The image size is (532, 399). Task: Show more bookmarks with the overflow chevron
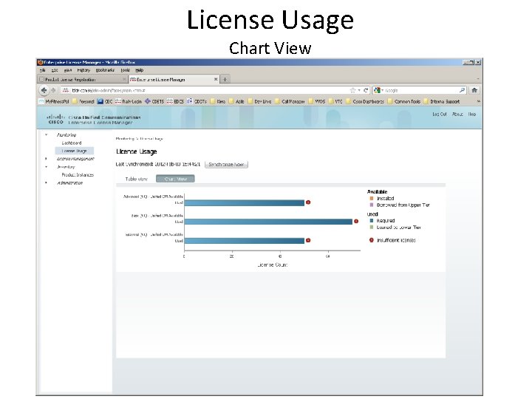[478, 101]
